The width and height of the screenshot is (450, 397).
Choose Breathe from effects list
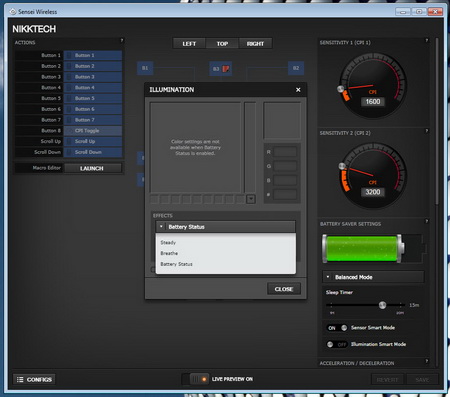coord(169,253)
